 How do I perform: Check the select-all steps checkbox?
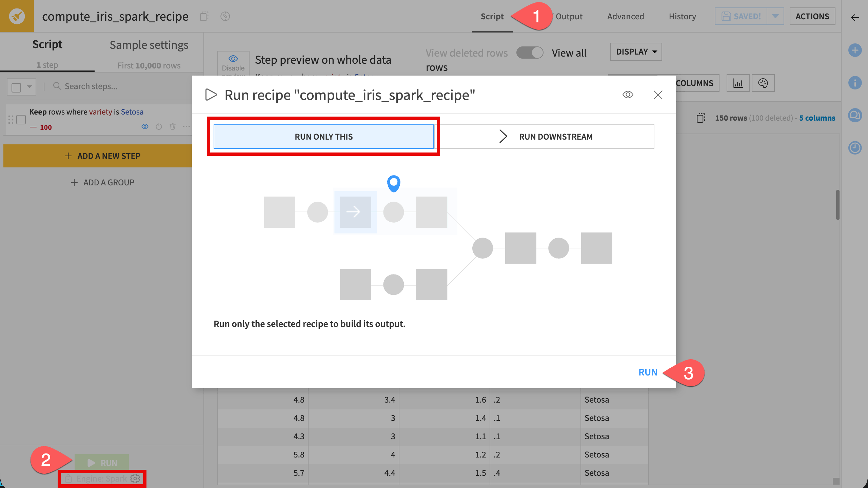click(x=16, y=87)
